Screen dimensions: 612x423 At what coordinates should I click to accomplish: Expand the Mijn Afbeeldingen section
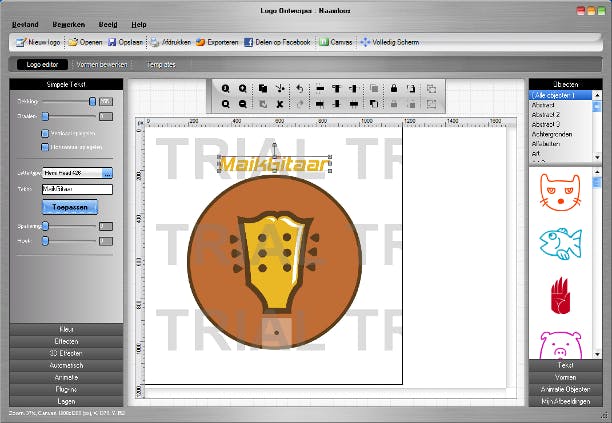tap(566, 401)
